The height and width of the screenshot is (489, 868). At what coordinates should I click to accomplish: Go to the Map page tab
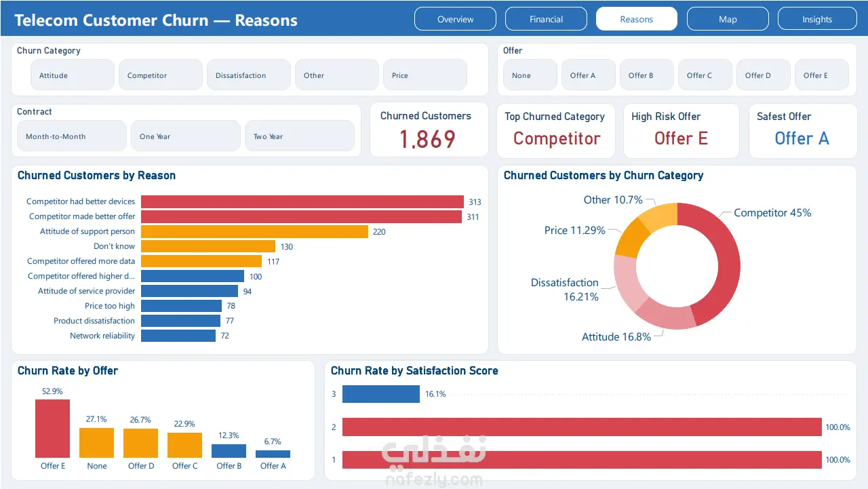(x=728, y=19)
